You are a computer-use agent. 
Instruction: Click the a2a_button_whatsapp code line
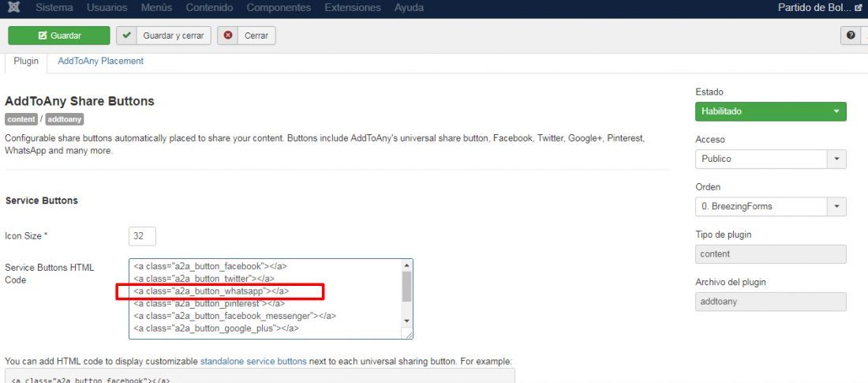(x=211, y=291)
